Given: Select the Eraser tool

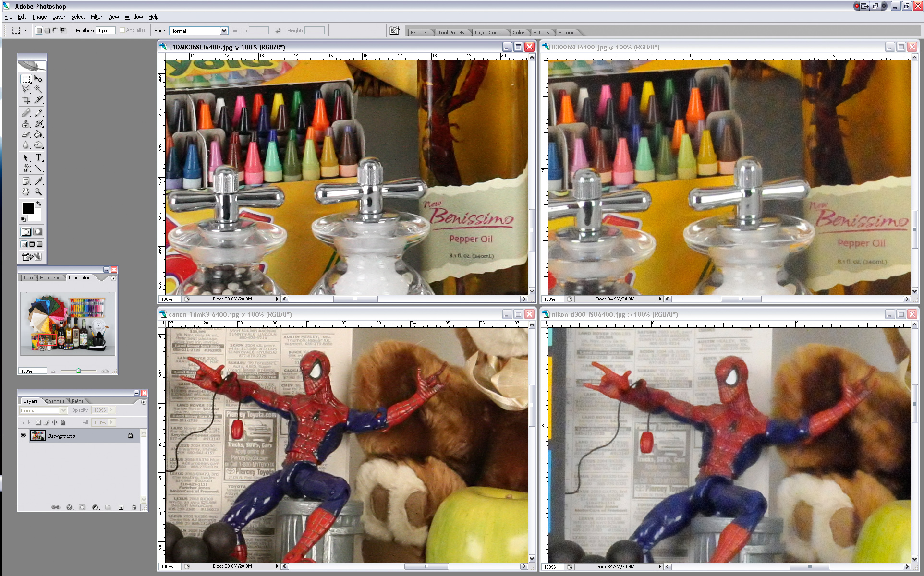Looking at the screenshot, I should [x=26, y=134].
